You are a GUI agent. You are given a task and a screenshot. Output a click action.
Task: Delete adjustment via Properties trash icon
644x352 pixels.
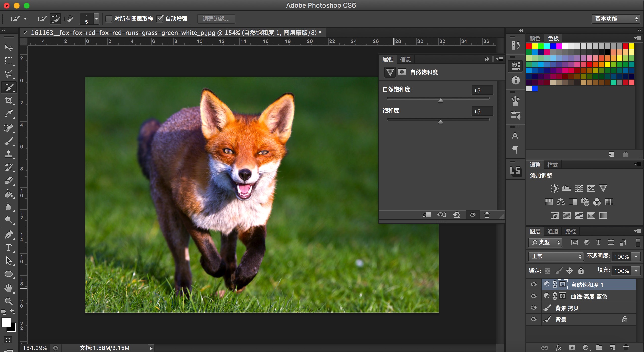[487, 215]
